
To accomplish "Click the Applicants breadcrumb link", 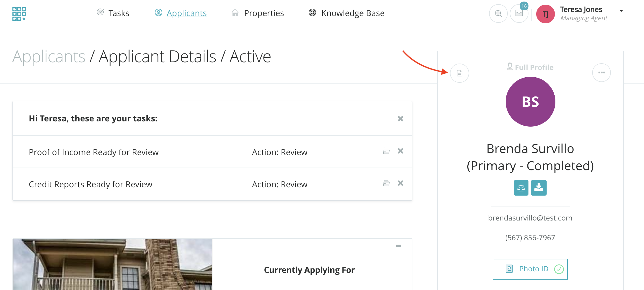I will [x=49, y=57].
